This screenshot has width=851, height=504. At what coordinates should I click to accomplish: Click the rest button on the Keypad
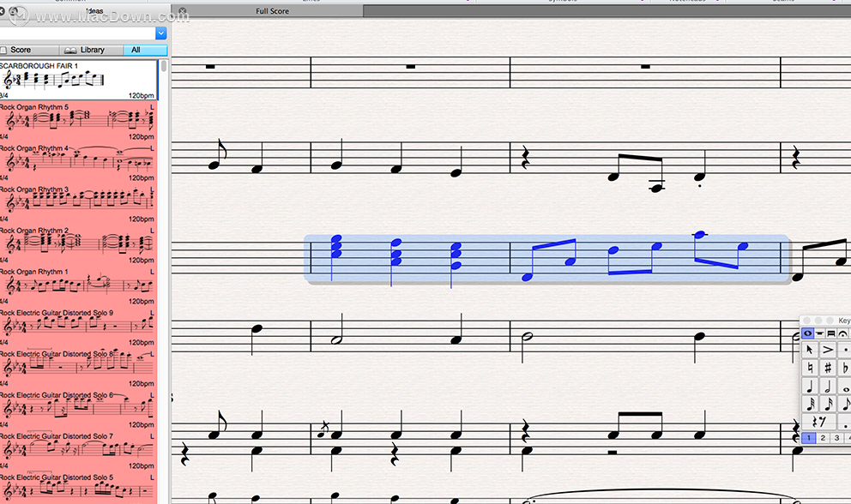coord(819,422)
